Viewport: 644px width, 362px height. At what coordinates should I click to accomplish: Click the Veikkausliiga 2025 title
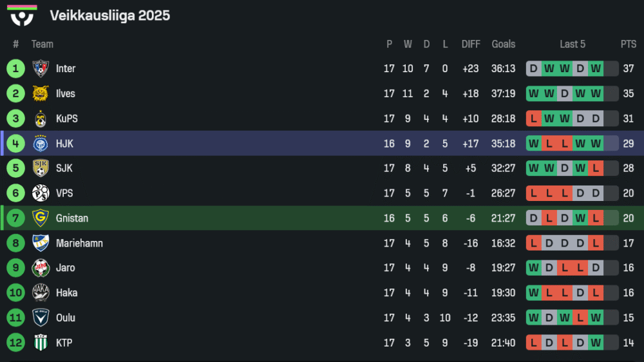pyautogui.click(x=109, y=15)
